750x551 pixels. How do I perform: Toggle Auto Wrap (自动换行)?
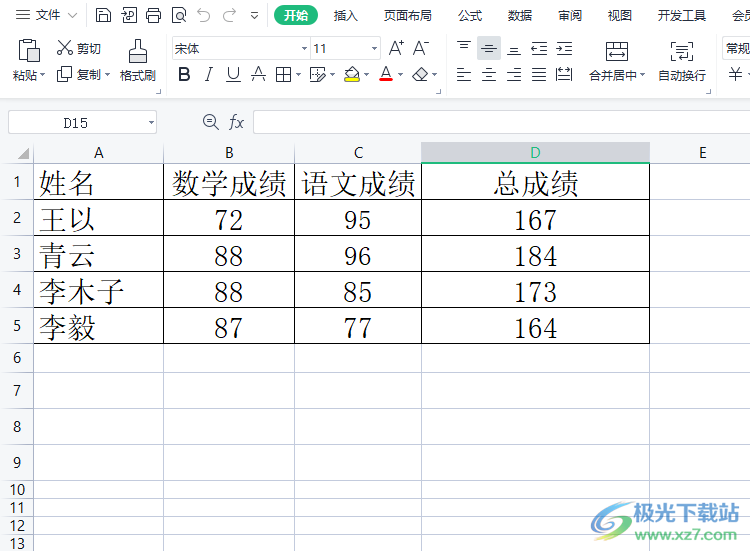tap(682, 61)
